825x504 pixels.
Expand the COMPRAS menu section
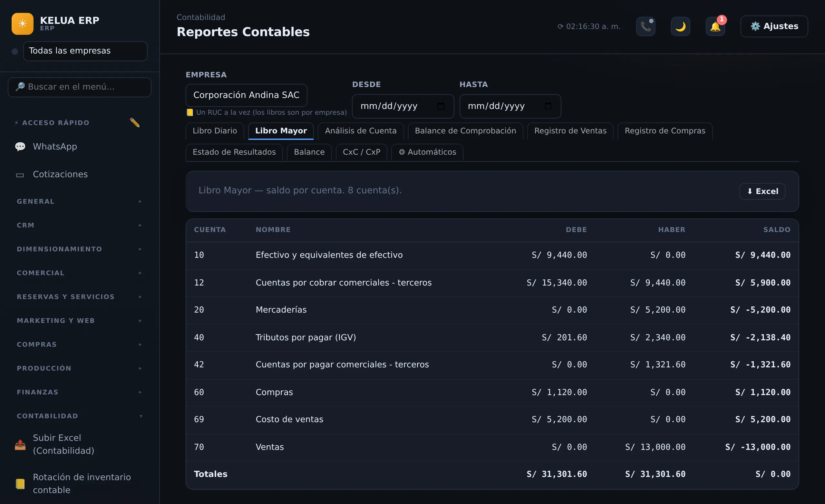pos(79,344)
